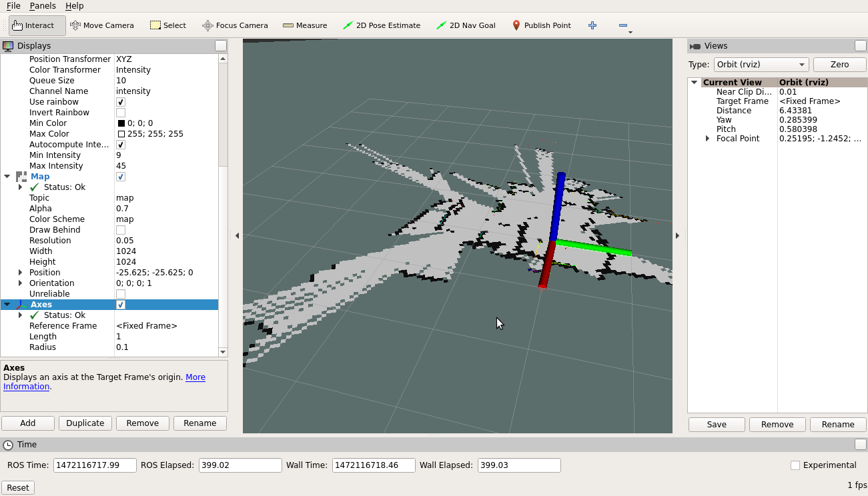Close the Views panel with its corner button
The width and height of the screenshot is (868, 496).
(x=861, y=46)
